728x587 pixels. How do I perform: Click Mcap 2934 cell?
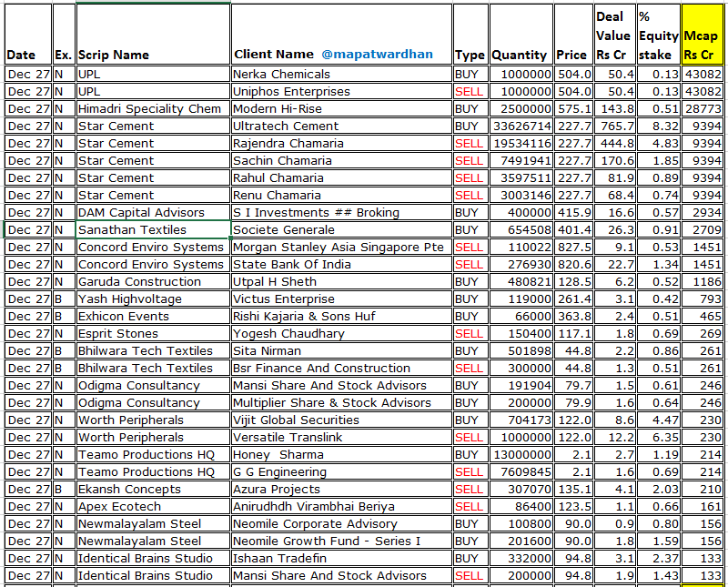702,212
